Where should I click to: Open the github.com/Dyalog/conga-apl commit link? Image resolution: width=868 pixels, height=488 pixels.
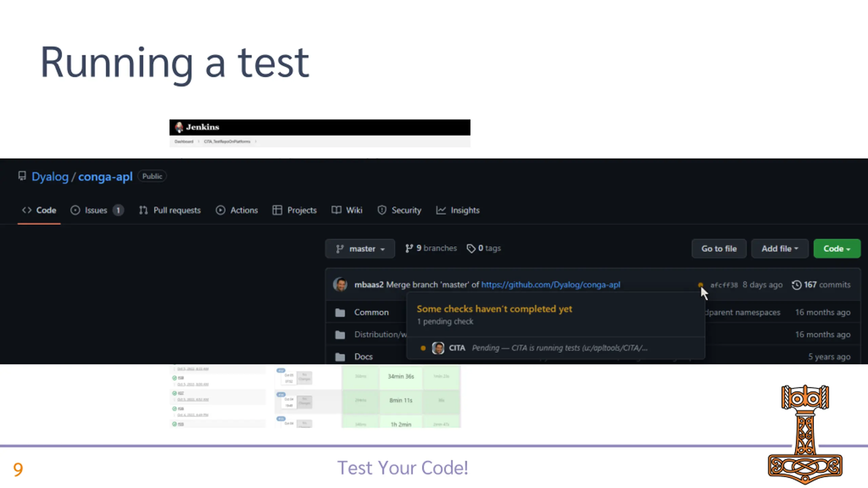551,285
